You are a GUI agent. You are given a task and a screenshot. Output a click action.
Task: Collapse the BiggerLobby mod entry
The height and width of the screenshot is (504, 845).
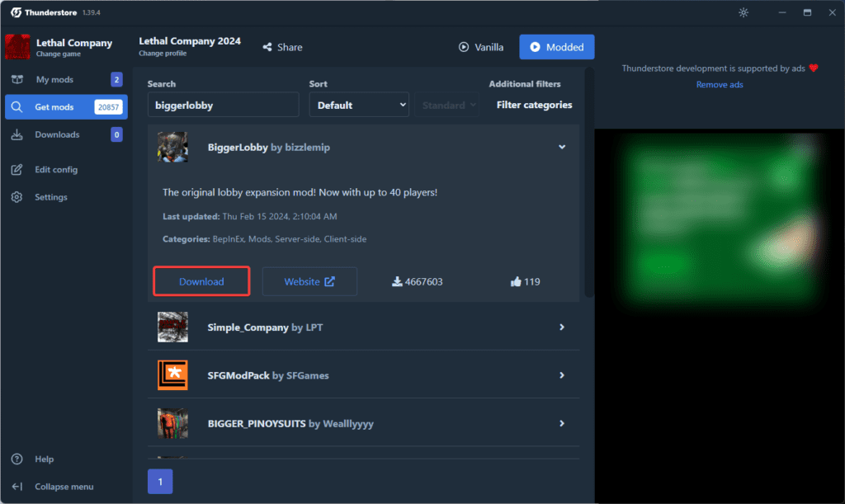coord(562,147)
